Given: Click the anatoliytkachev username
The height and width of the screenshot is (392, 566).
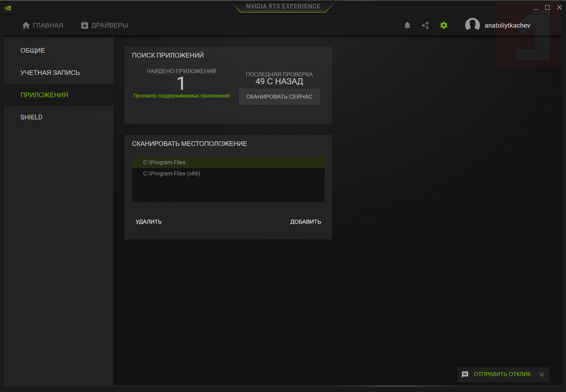Looking at the screenshot, I should pos(508,25).
